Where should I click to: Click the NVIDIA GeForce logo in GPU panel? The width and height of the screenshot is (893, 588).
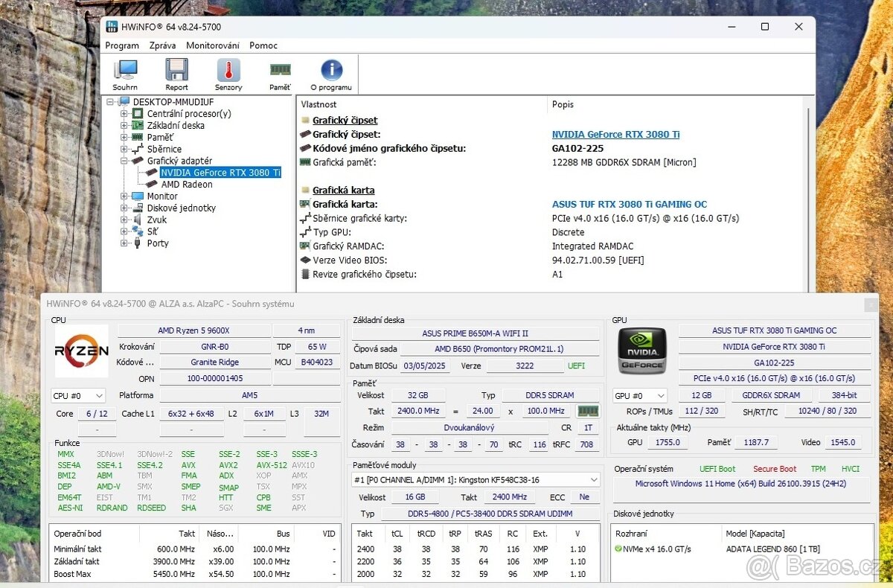641,352
